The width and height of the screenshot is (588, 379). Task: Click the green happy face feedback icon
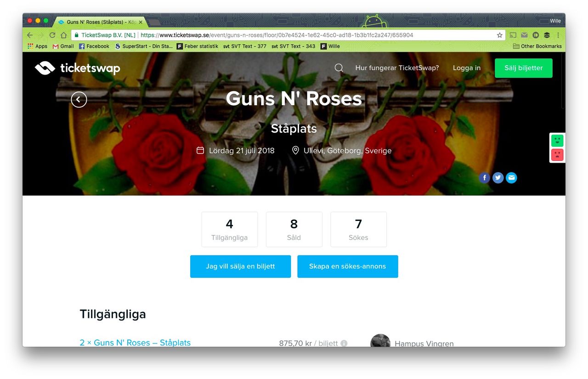pos(557,141)
